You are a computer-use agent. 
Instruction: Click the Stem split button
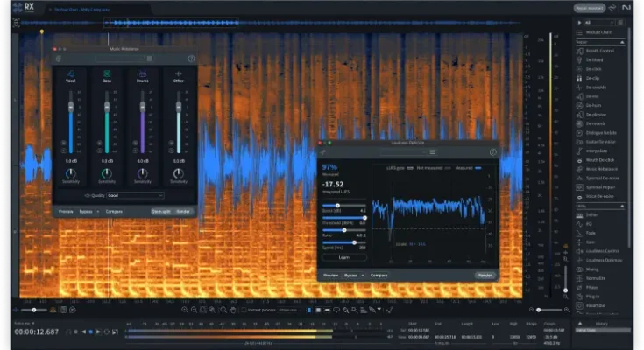tap(160, 212)
